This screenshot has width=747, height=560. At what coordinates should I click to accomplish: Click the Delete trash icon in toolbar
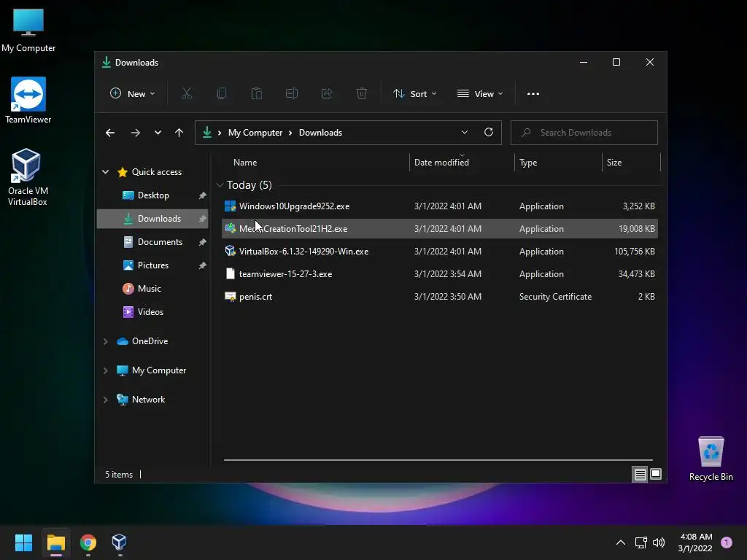(362, 94)
